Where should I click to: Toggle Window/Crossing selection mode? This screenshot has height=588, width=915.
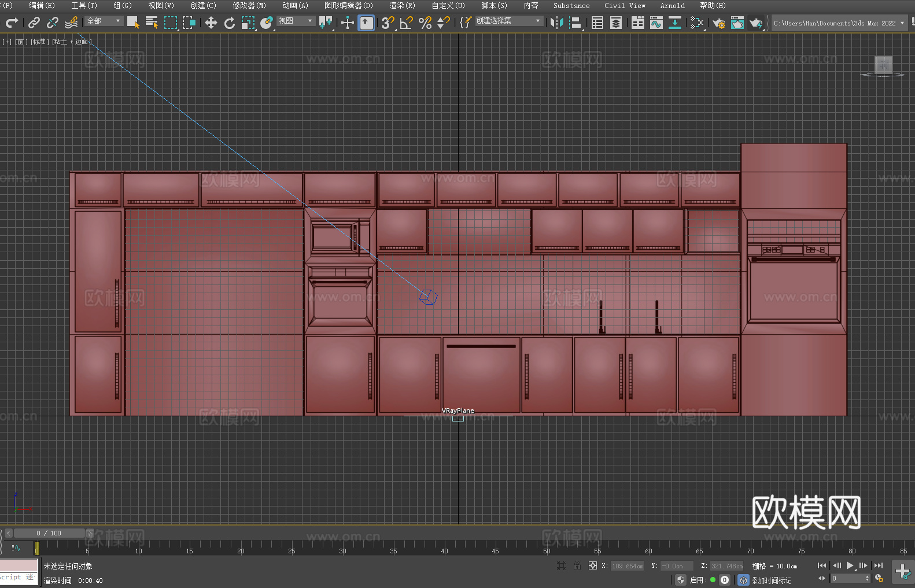[x=189, y=23]
